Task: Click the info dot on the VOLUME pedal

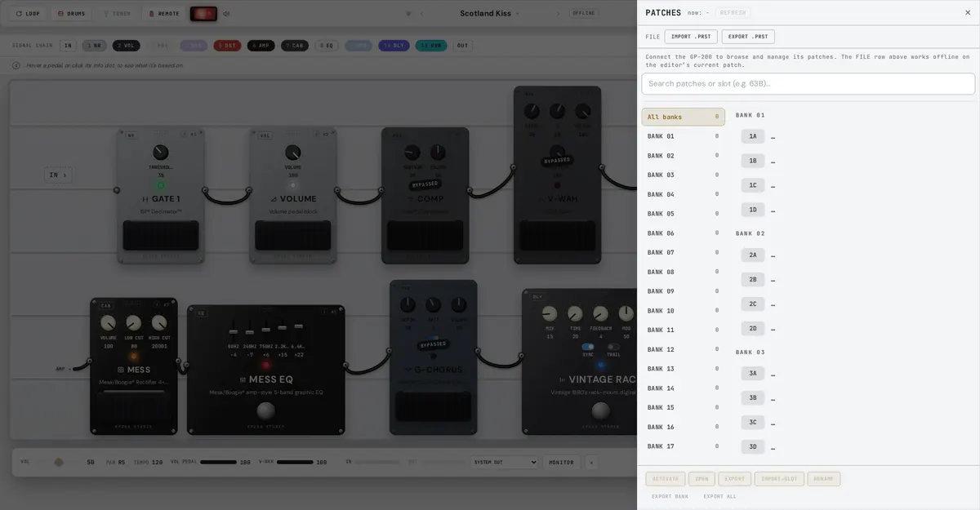Action: coord(316,135)
